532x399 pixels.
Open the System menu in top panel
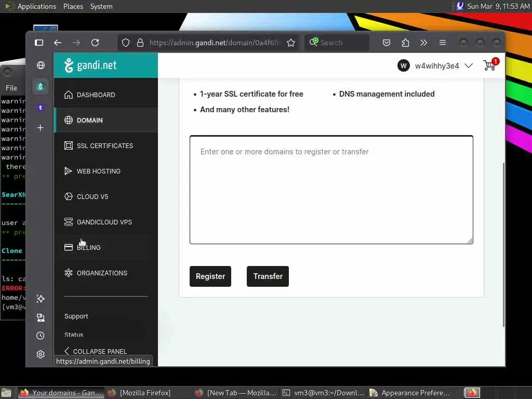101,6
